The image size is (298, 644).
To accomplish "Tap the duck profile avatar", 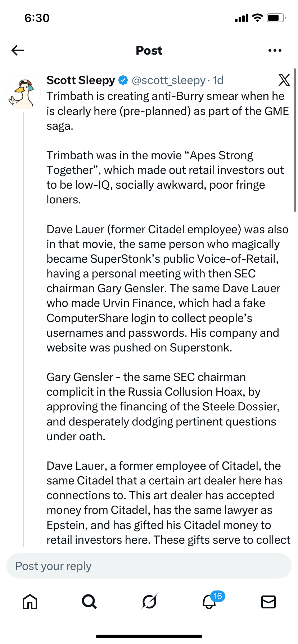I will [23, 92].
